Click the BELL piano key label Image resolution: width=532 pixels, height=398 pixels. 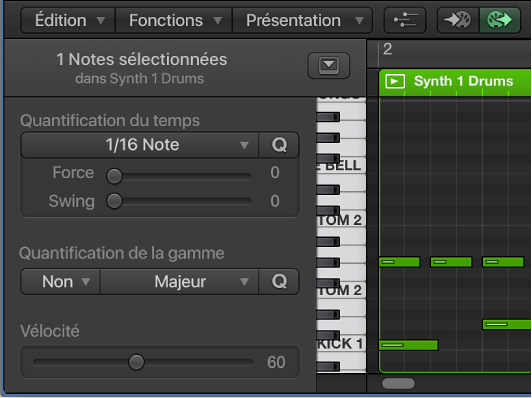[x=341, y=165]
